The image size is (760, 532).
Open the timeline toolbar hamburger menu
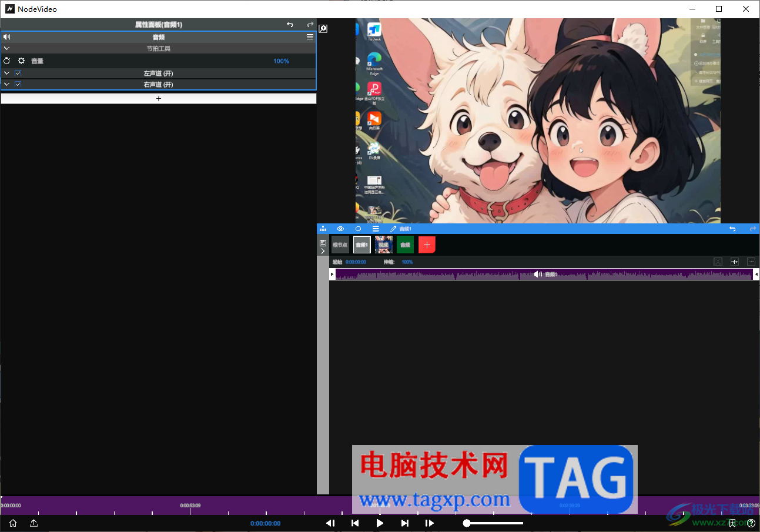pyautogui.click(x=376, y=229)
